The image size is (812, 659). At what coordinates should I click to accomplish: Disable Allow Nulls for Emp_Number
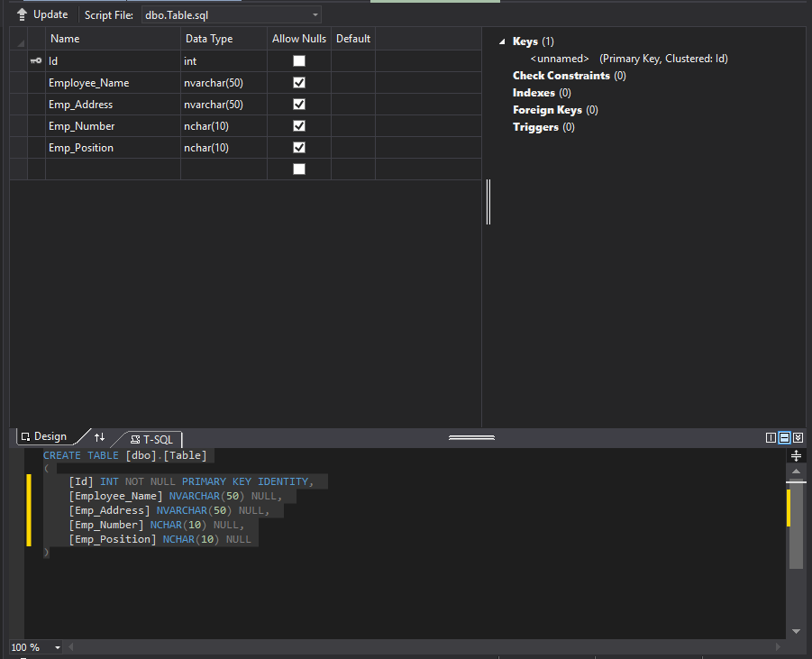point(300,125)
